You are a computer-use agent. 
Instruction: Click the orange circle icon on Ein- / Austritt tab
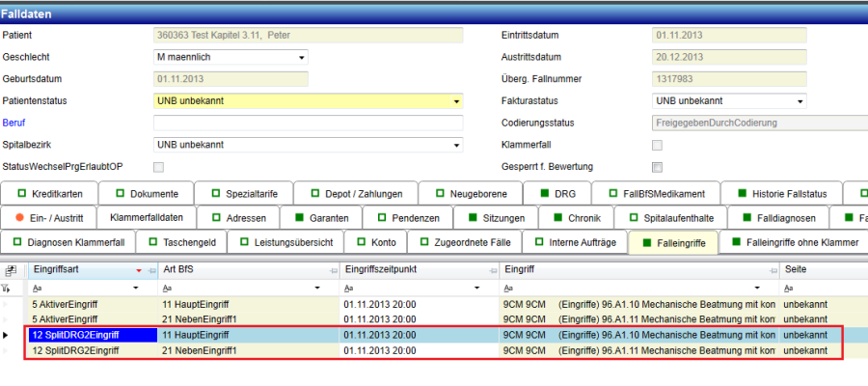(x=19, y=217)
